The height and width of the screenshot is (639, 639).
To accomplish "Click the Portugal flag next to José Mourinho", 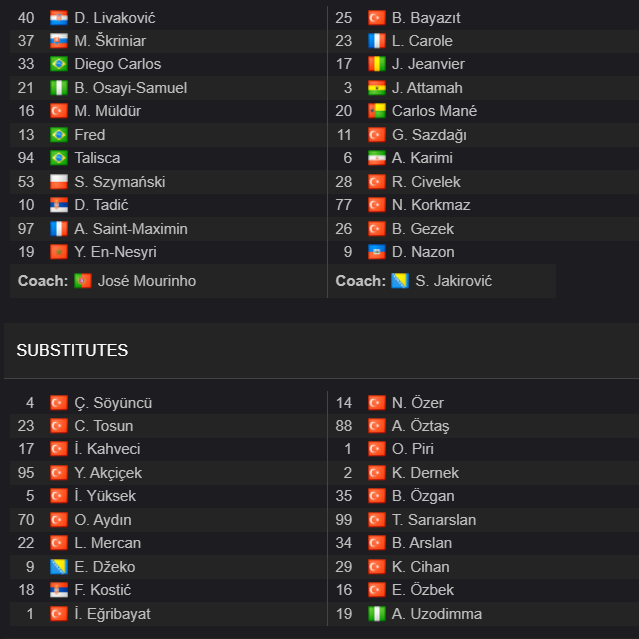I will coord(83,281).
